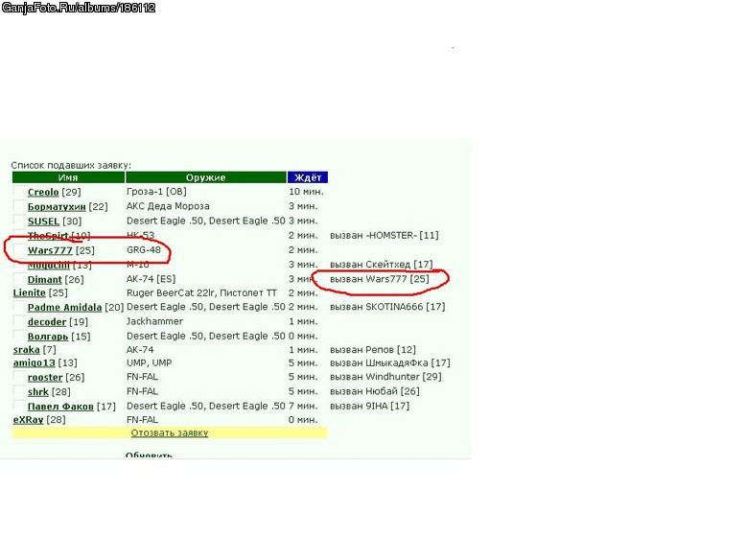Open the decoder player link
The image size is (746, 560).
pyautogui.click(x=47, y=322)
